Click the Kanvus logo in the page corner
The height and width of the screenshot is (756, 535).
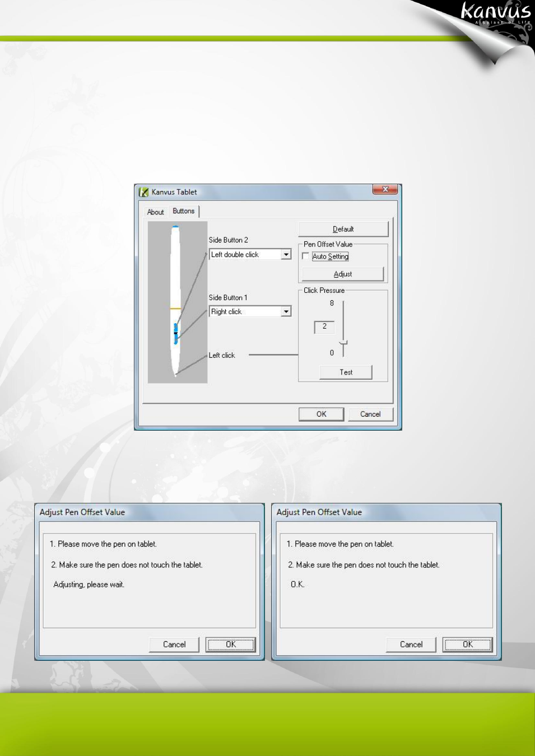click(x=495, y=12)
